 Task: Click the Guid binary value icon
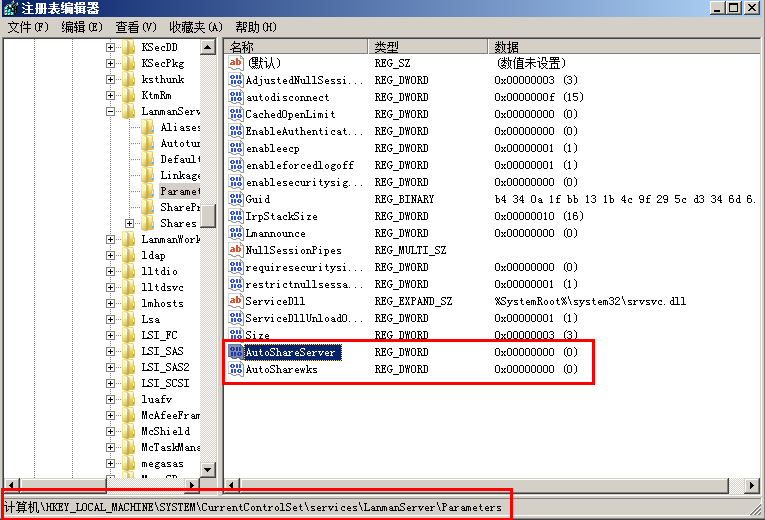(x=236, y=199)
